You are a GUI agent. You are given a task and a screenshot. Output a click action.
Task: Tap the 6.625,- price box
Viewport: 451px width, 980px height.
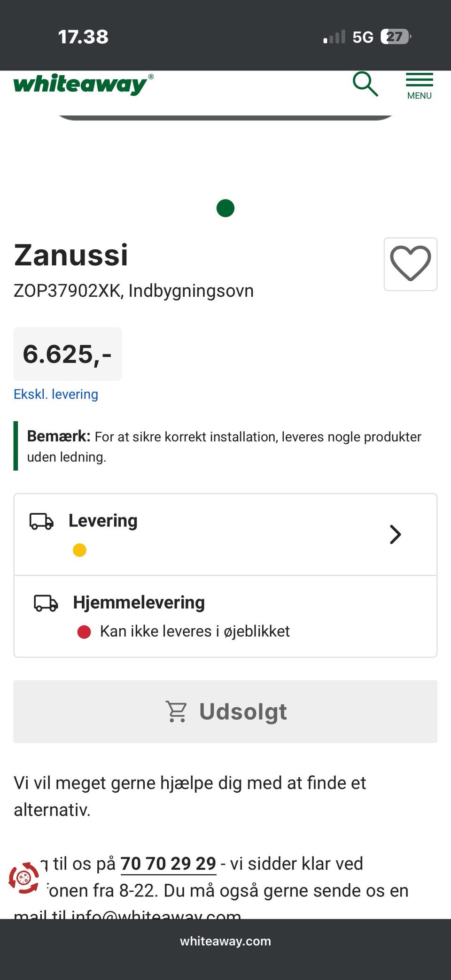[x=68, y=354]
